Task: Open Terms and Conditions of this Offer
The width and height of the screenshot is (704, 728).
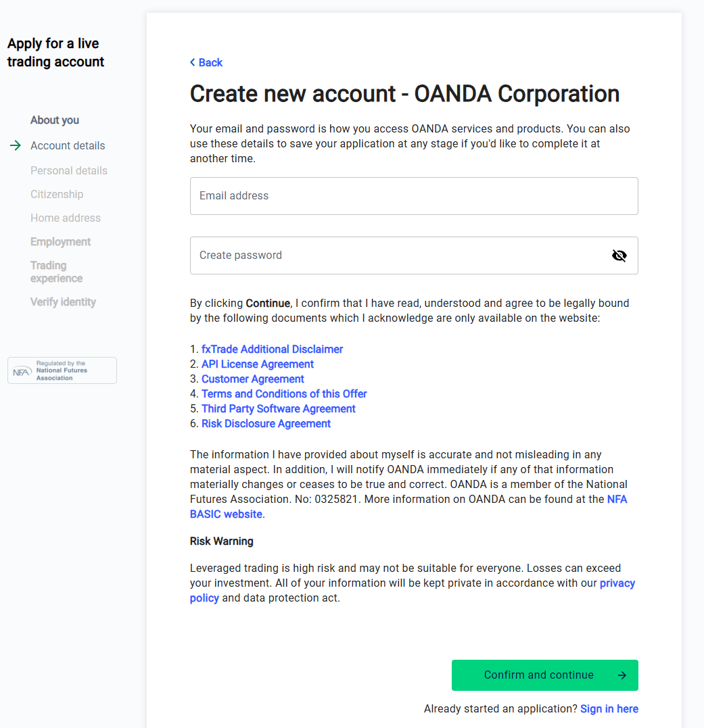Action: [284, 393]
